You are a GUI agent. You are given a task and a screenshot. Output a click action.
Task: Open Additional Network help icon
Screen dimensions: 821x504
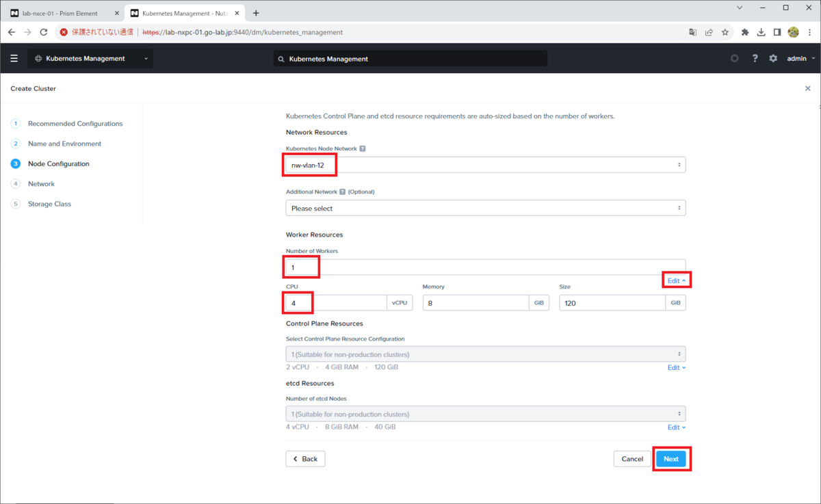(343, 192)
